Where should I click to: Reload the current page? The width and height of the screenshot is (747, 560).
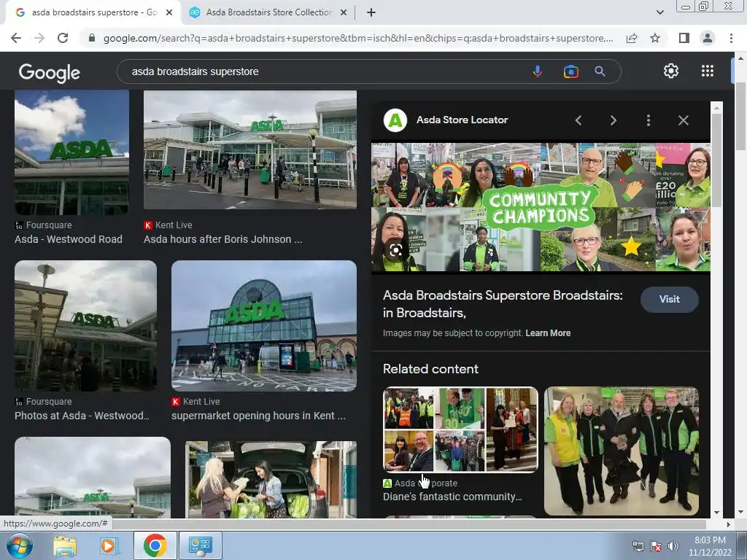(x=63, y=38)
